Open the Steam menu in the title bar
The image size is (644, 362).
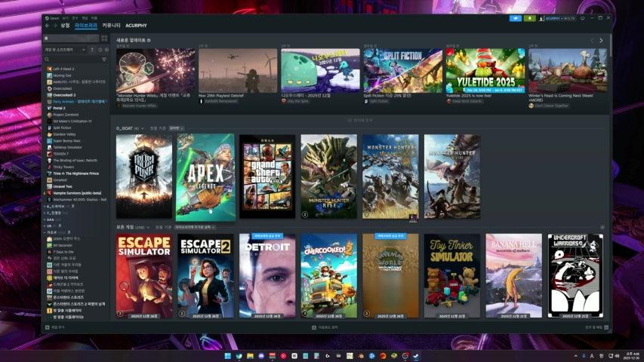[x=54, y=18]
